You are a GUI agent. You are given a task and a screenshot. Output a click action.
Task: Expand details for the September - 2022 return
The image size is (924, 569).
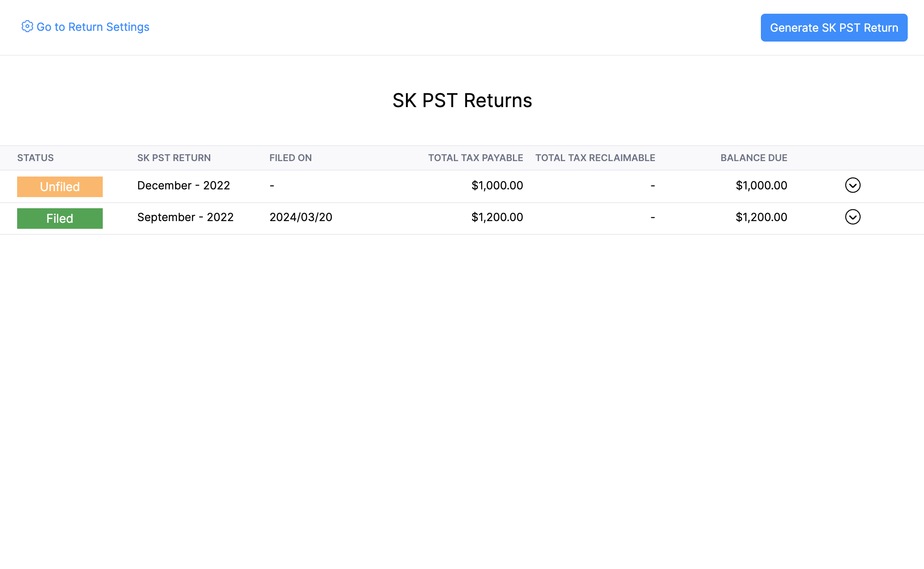(x=852, y=217)
